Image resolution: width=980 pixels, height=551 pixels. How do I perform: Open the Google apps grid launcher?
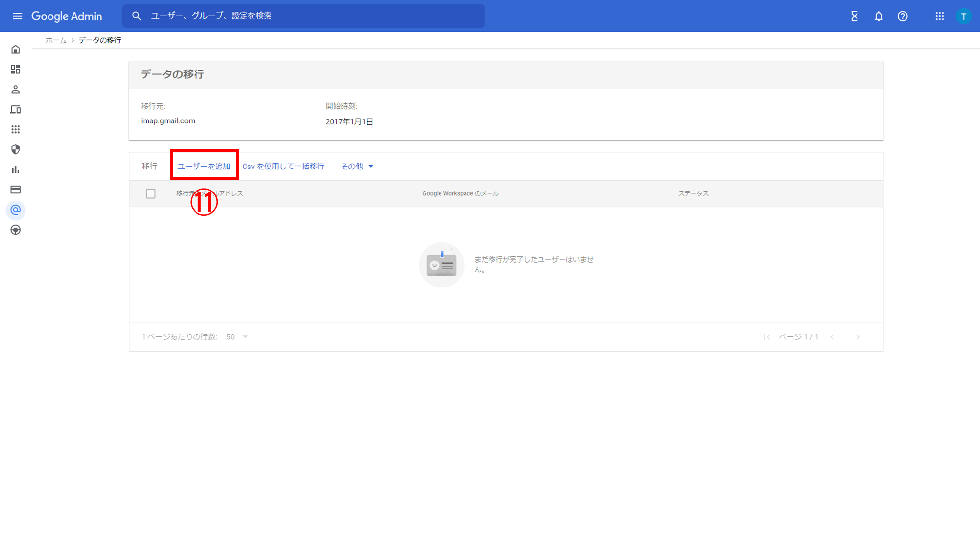[x=940, y=16]
